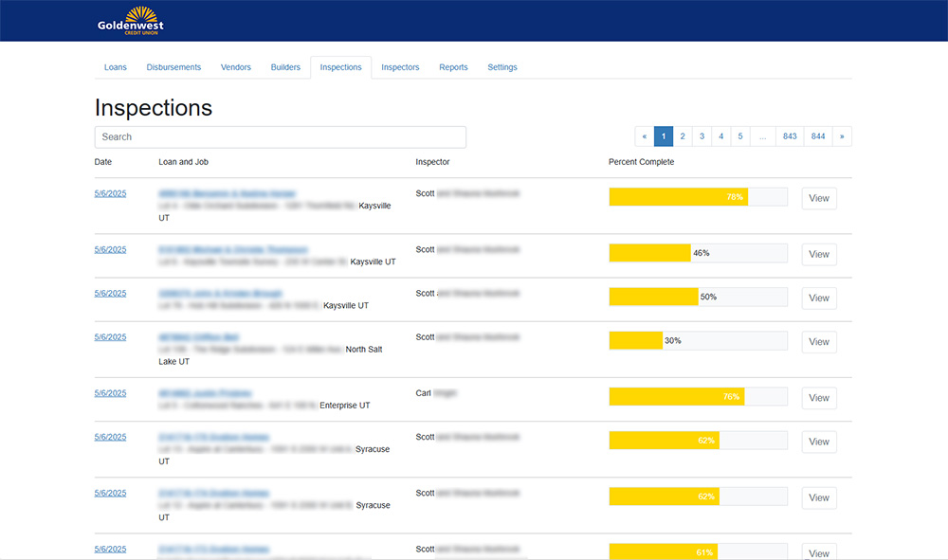Go to the Builders tab
This screenshot has width=948, height=560.
(x=285, y=67)
